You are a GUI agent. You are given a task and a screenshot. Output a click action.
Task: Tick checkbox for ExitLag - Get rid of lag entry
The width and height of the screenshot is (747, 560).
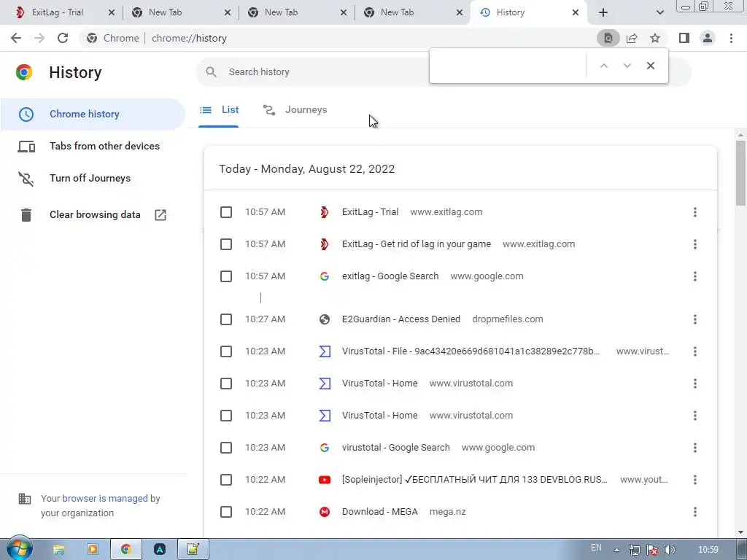[x=226, y=244]
